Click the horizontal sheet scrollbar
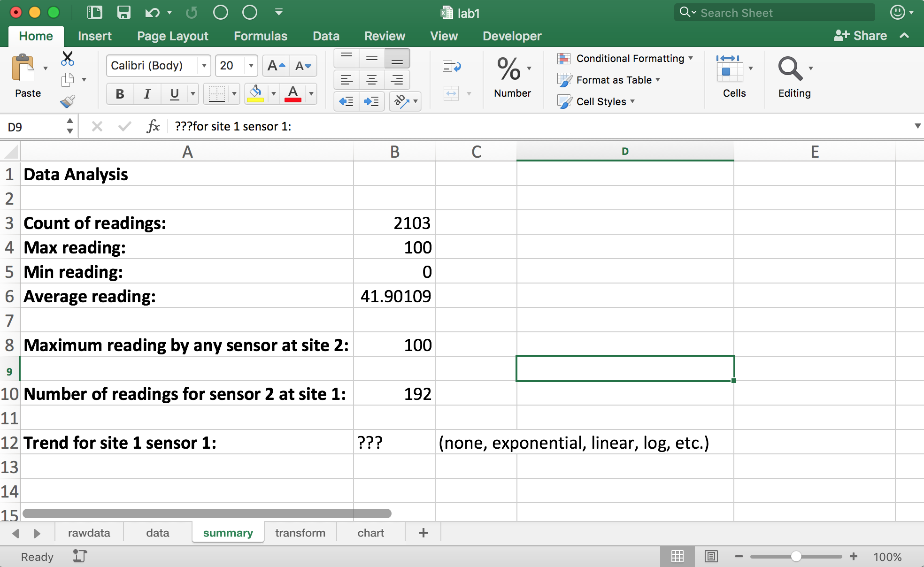The image size is (924, 567). pos(207,513)
